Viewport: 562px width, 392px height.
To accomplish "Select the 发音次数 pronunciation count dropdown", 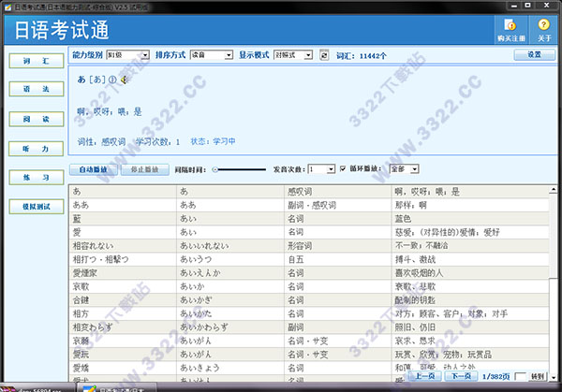I will [320, 169].
